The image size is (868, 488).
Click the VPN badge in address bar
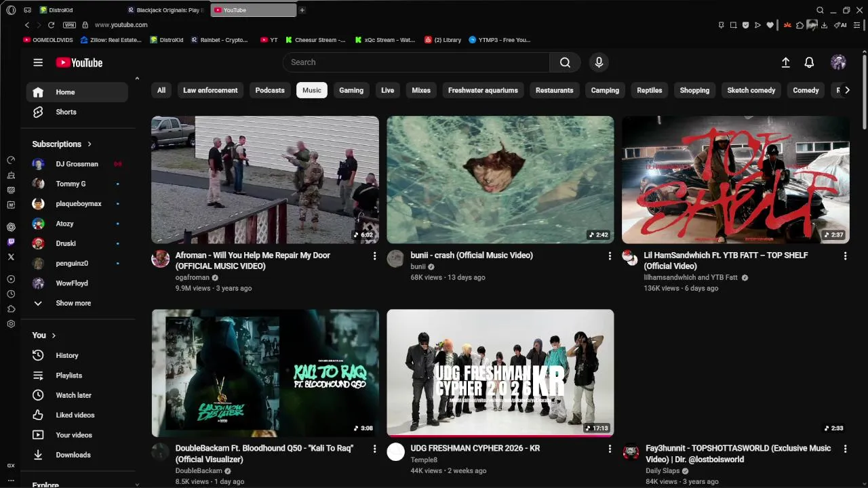(69, 25)
